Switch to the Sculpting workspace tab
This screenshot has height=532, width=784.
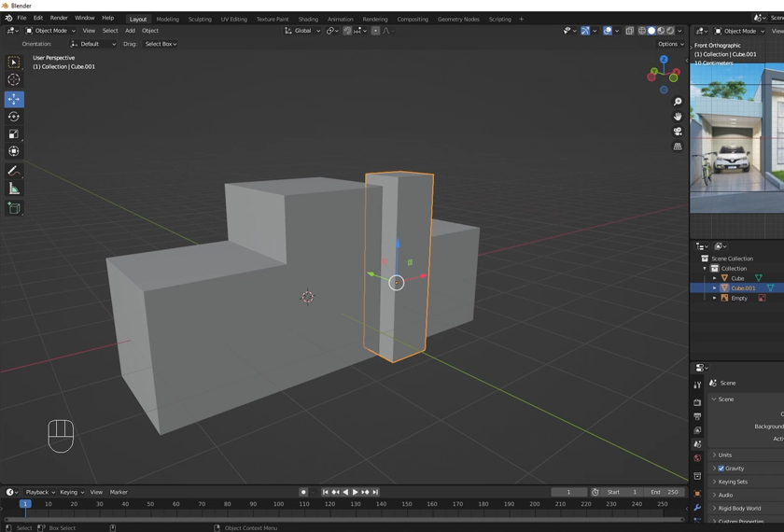[x=200, y=19]
